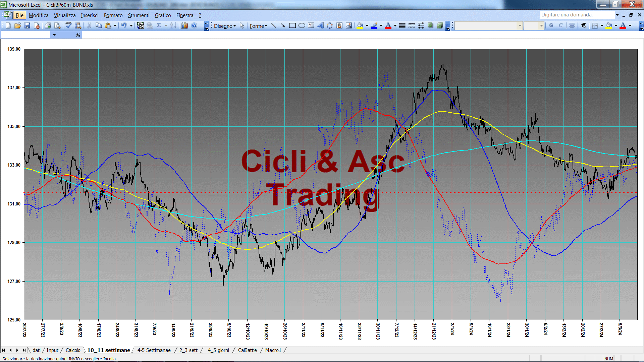Image resolution: width=644 pixels, height=362 pixels.
Task: Expand the Borders dropdown arrow
Action: point(602,25)
